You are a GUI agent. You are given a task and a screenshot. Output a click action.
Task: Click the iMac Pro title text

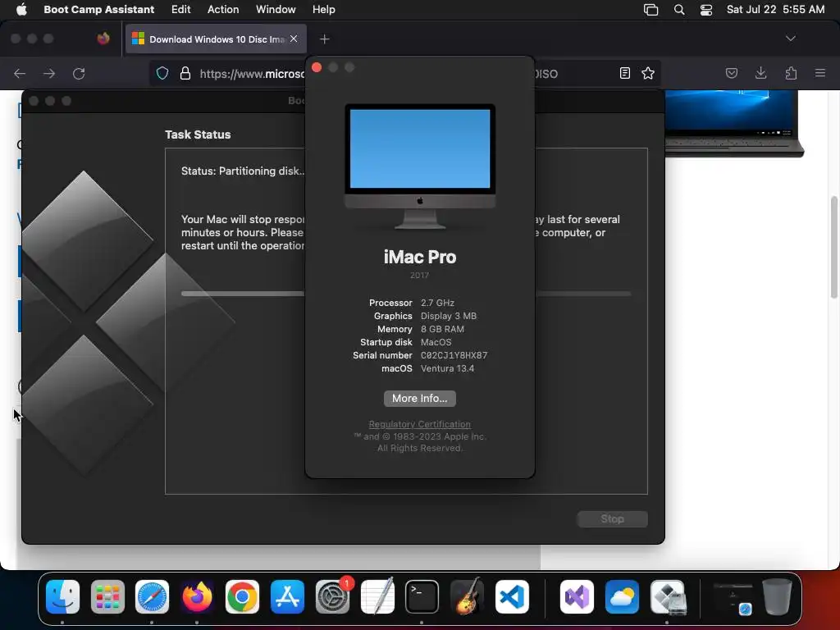pyautogui.click(x=419, y=257)
